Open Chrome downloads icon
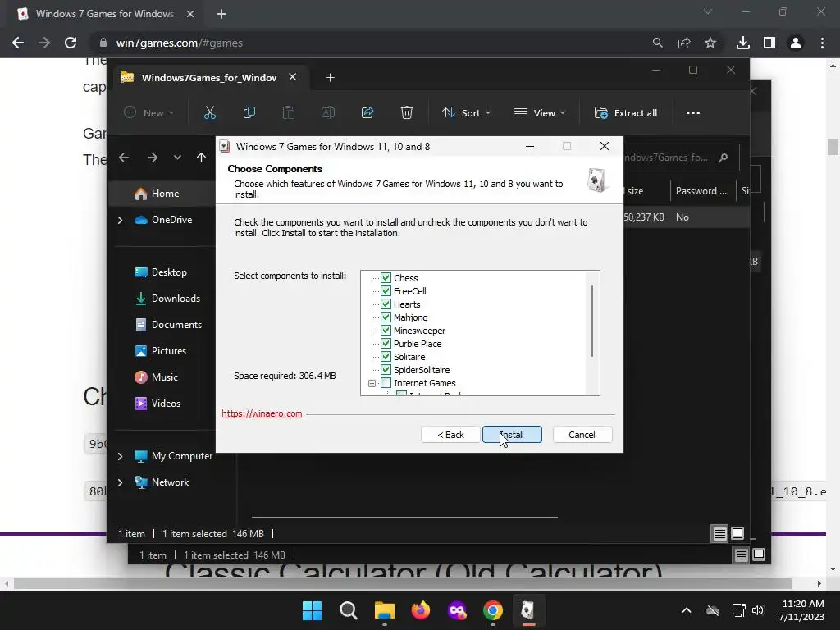 [x=743, y=43]
